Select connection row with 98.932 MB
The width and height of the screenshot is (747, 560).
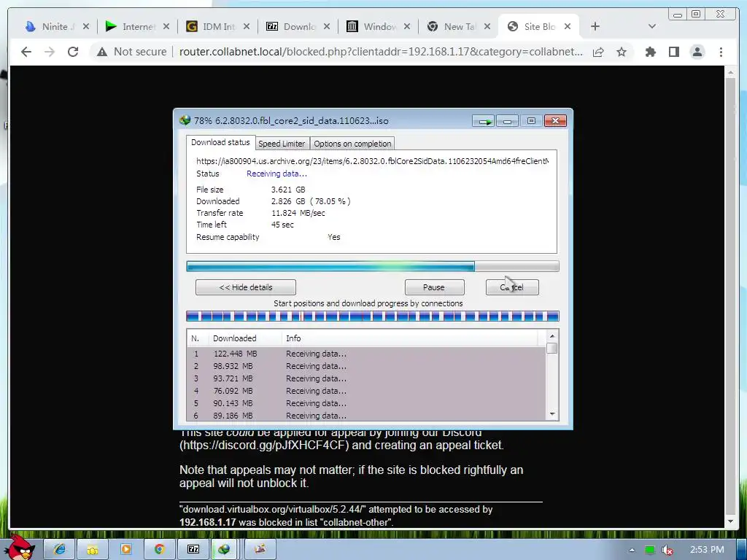coord(366,366)
